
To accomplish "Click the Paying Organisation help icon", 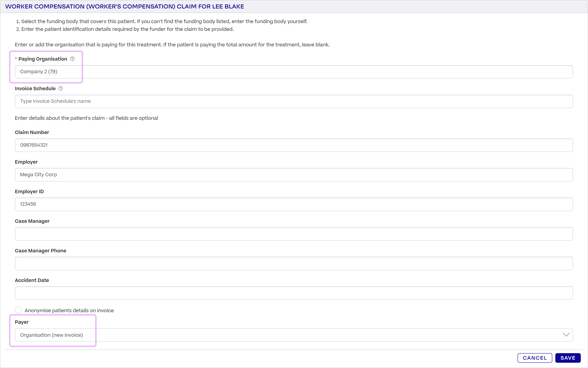I will tap(72, 59).
